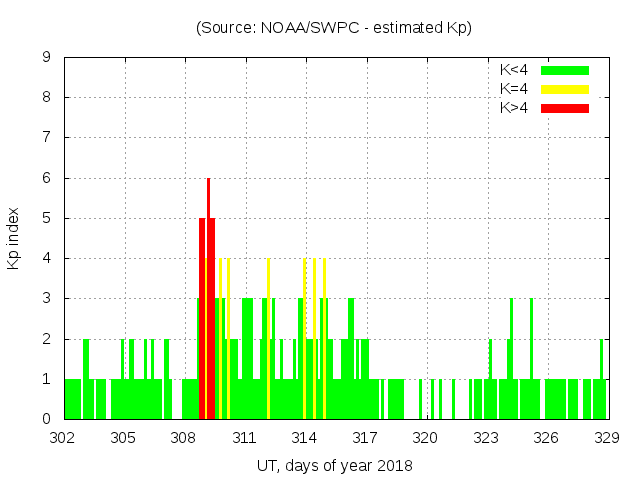Click the 311 x-axis tick label
Viewport: 640px width, 480px height.
point(245,437)
